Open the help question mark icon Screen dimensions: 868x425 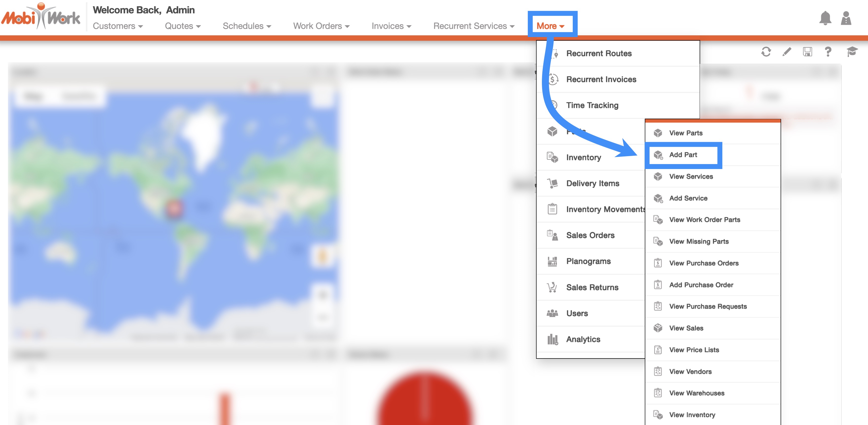(828, 52)
